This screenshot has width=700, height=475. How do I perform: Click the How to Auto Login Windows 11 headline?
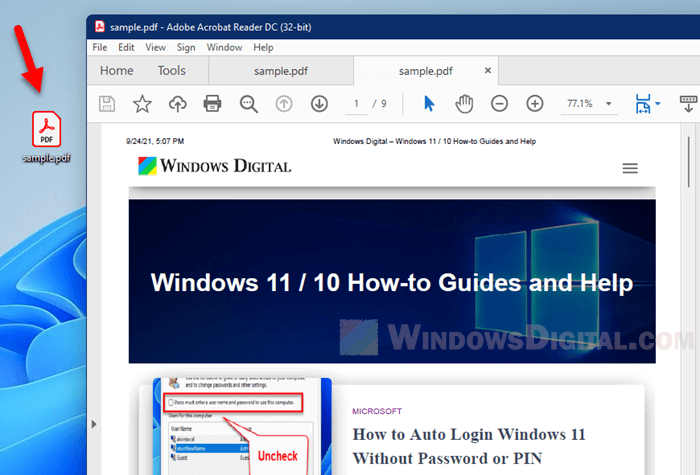coord(469,446)
